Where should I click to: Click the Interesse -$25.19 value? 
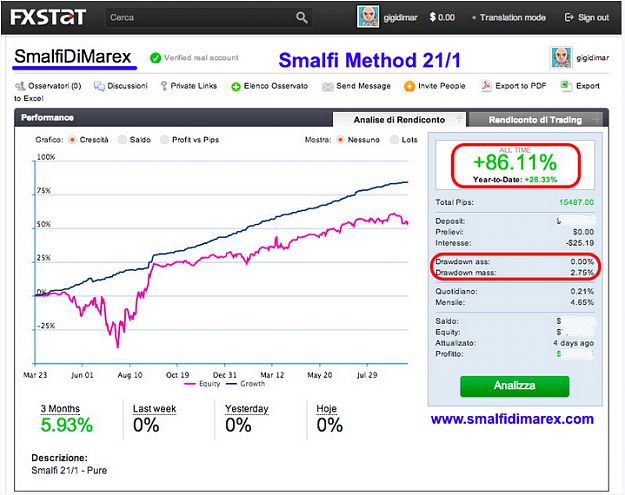580,243
